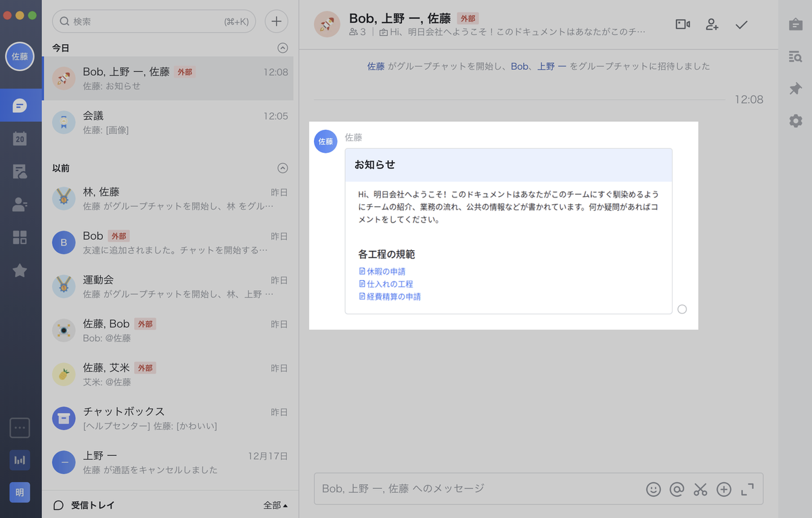This screenshot has width=812, height=518.
Task: Click the checkmark done icon in header
Action: tap(742, 25)
